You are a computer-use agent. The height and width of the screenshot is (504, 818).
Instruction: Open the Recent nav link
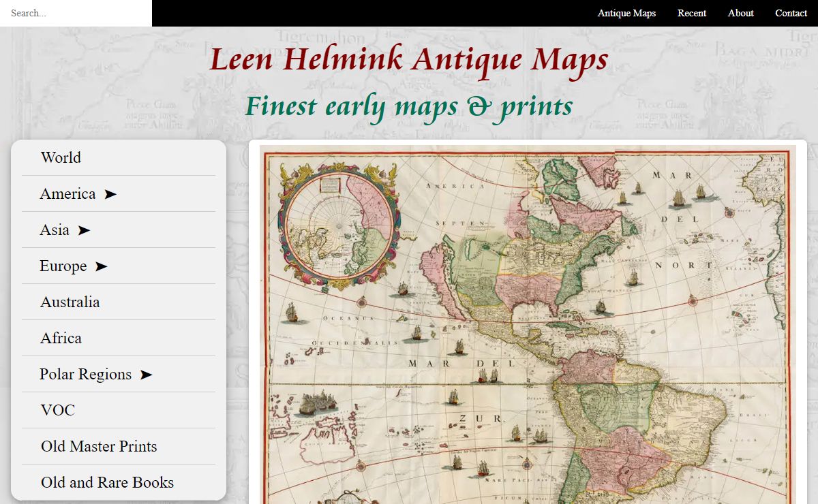692,13
